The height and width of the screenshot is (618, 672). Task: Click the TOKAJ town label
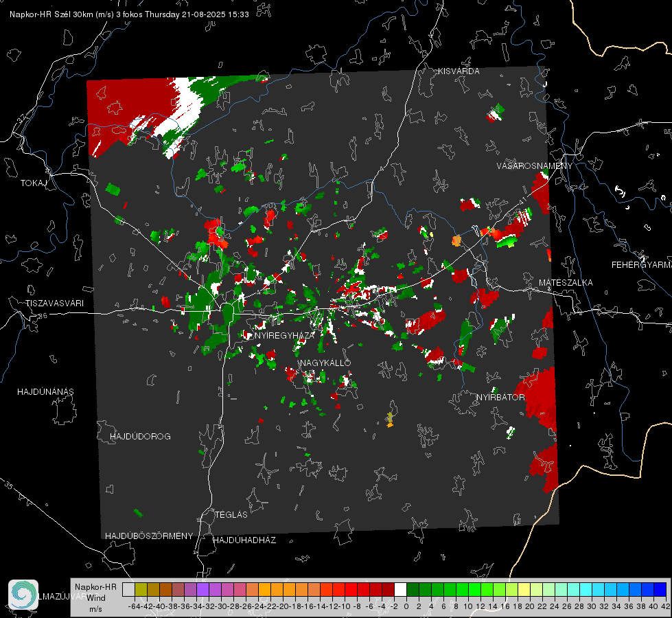(34, 183)
